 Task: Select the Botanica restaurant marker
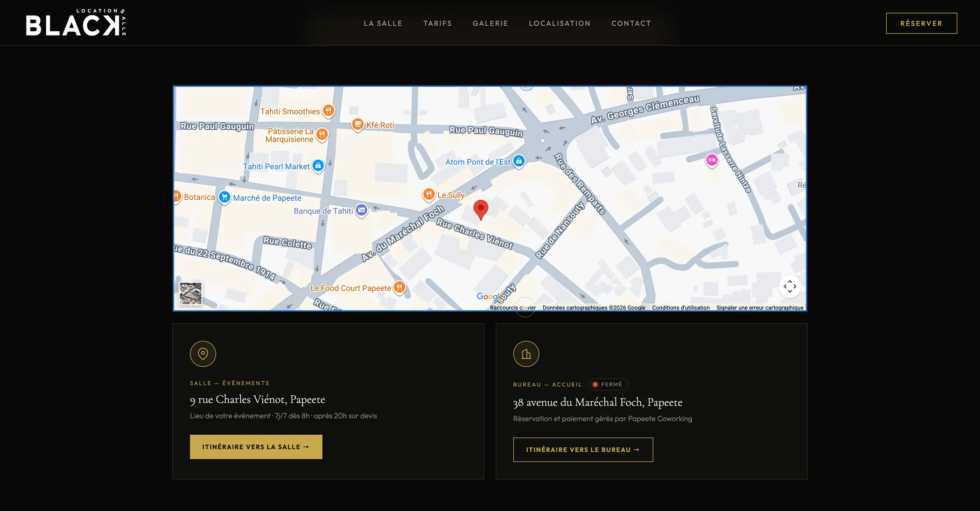tap(177, 196)
